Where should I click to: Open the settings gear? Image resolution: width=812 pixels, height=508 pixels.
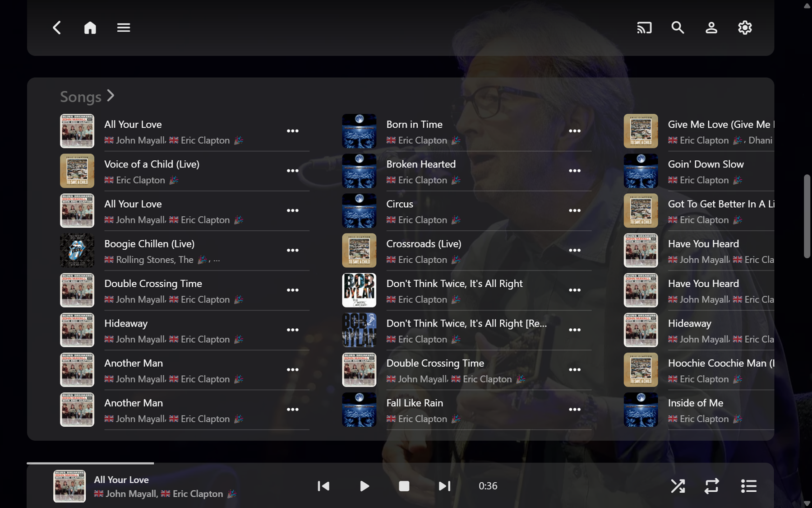pos(745,28)
